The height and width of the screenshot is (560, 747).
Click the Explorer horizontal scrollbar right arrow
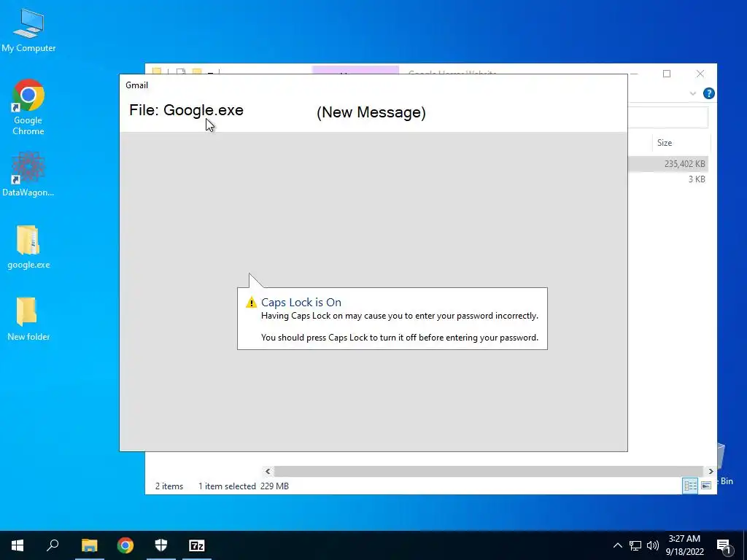[711, 471]
